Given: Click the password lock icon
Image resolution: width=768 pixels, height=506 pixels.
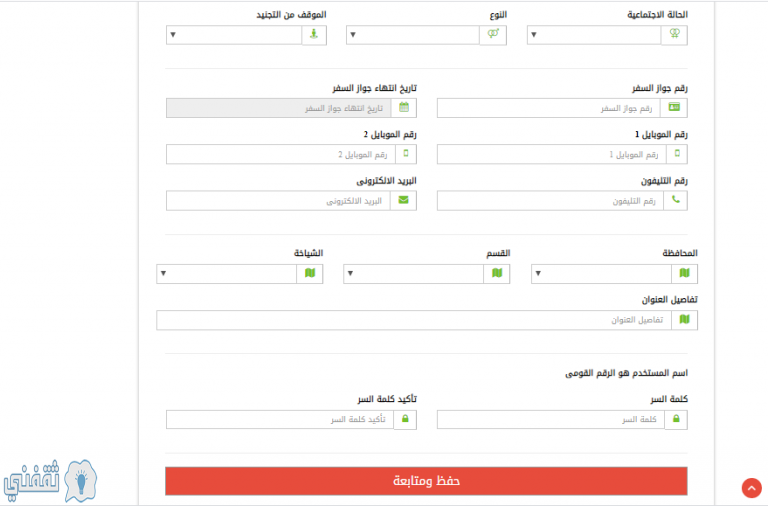Looking at the screenshot, I should pos(676,419).
